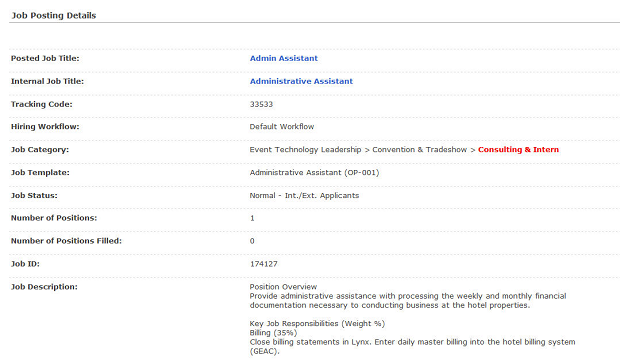The width and height of the screenshot is (620, 360).
Task: Open the Admin Assistant posted job title link
Action: (284, 58)
